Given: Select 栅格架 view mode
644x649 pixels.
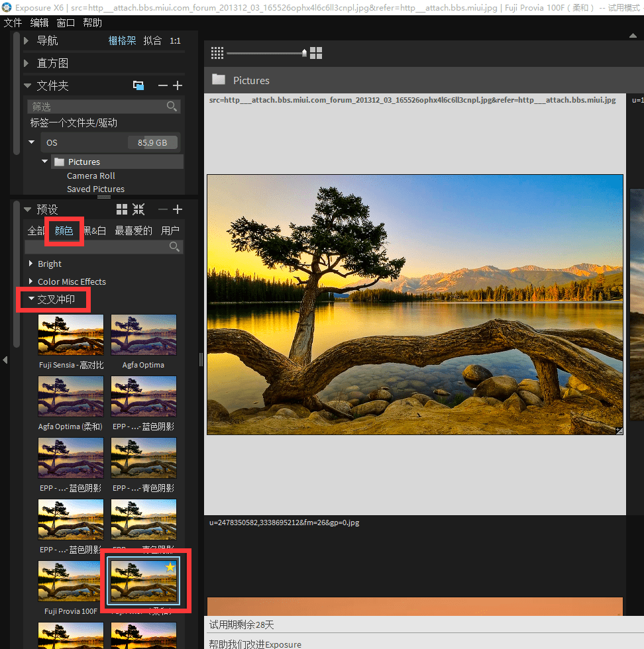Looking at the screenshot, I should pos(122,40).
